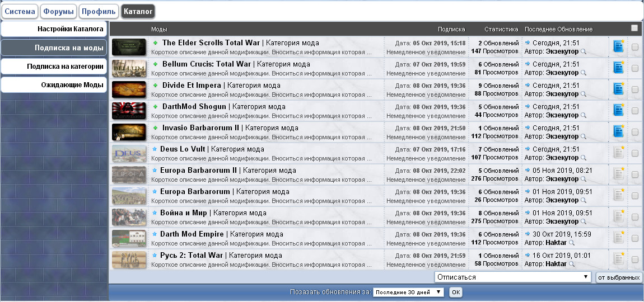The width and height of the screenshot is (644, 302).
Task: Click the magnifier beside Haktar in the Darth Mod Empire row
Action: [x=572, y=243]
